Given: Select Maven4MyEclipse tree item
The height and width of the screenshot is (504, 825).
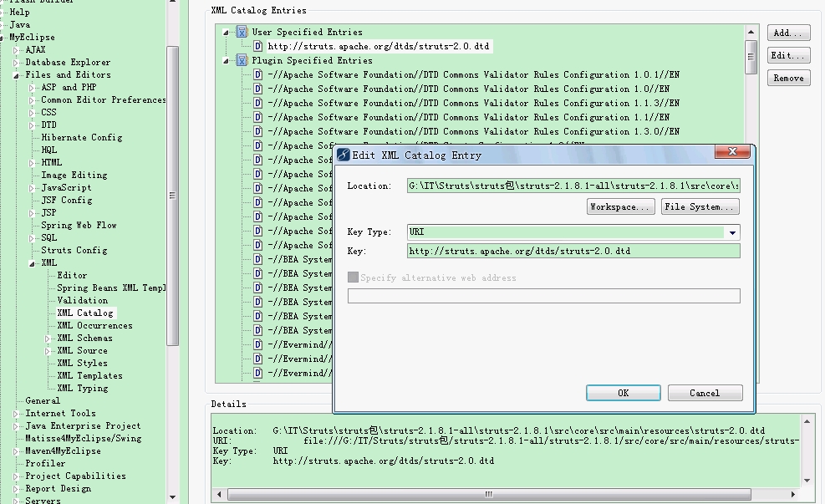Looking at the screenshot, I should pos(64,451).
